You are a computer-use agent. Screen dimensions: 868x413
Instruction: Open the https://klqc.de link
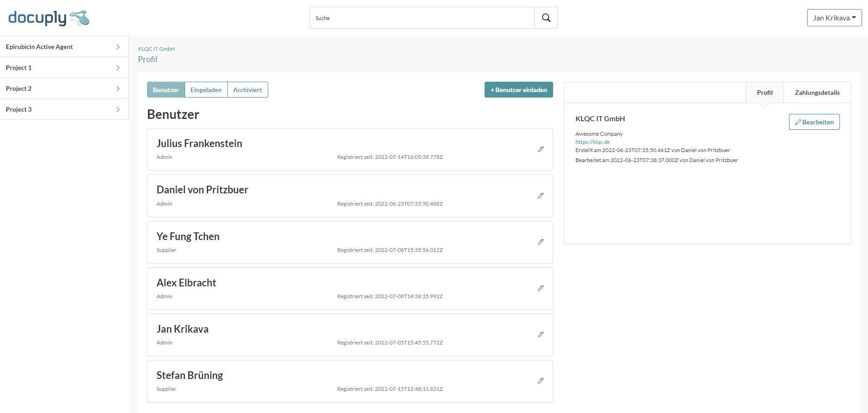(x=592, y=142)
